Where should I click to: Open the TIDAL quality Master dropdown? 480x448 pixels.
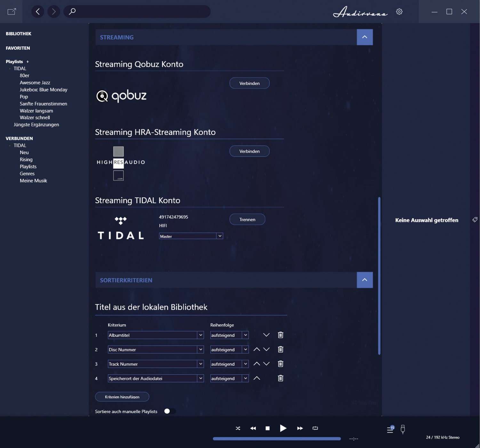pos(191,236)
